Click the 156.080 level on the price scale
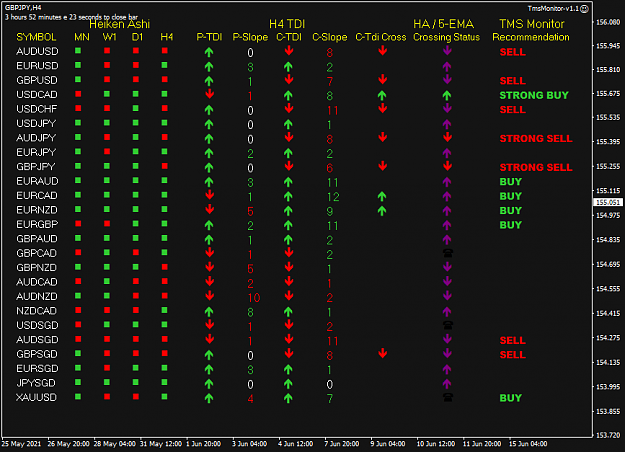The width and height of the screenshot is (625, 452). [608, 22]
